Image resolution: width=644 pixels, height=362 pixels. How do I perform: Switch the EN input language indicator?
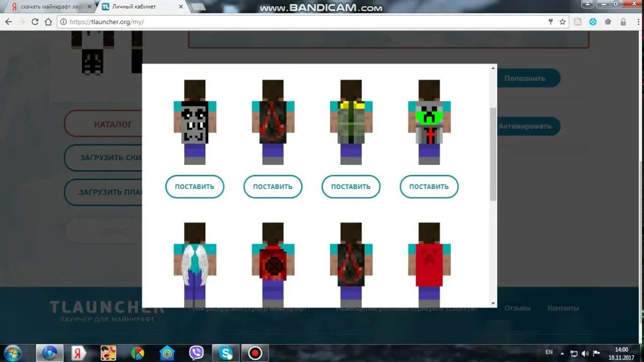coord(549,352)
